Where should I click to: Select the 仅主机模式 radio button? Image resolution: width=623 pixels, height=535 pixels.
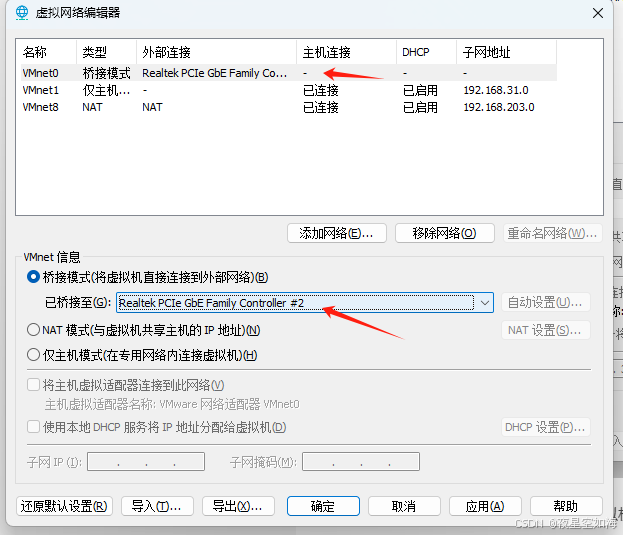point(33,355)
